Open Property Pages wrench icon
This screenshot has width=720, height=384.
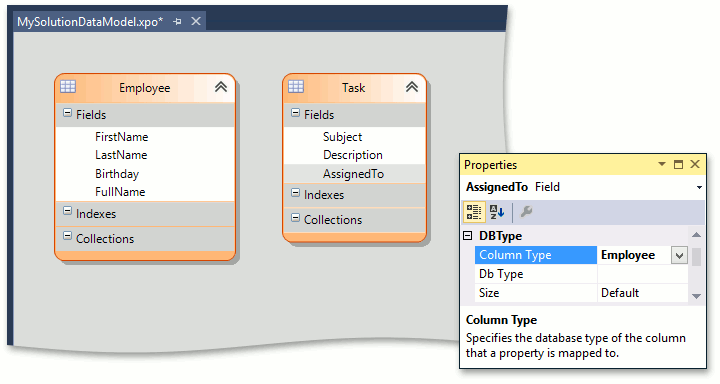[x=526, y=212]
